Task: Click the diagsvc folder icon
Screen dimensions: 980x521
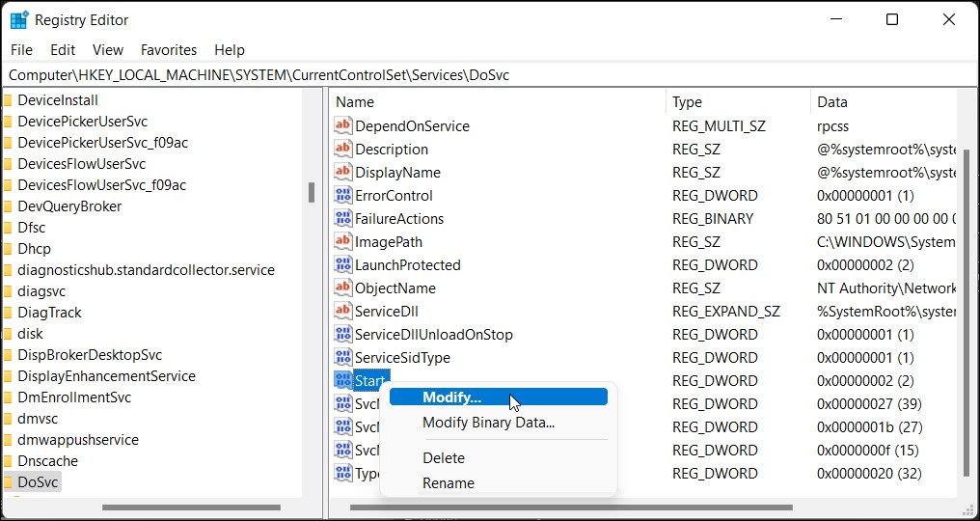Action: [8, 290]
